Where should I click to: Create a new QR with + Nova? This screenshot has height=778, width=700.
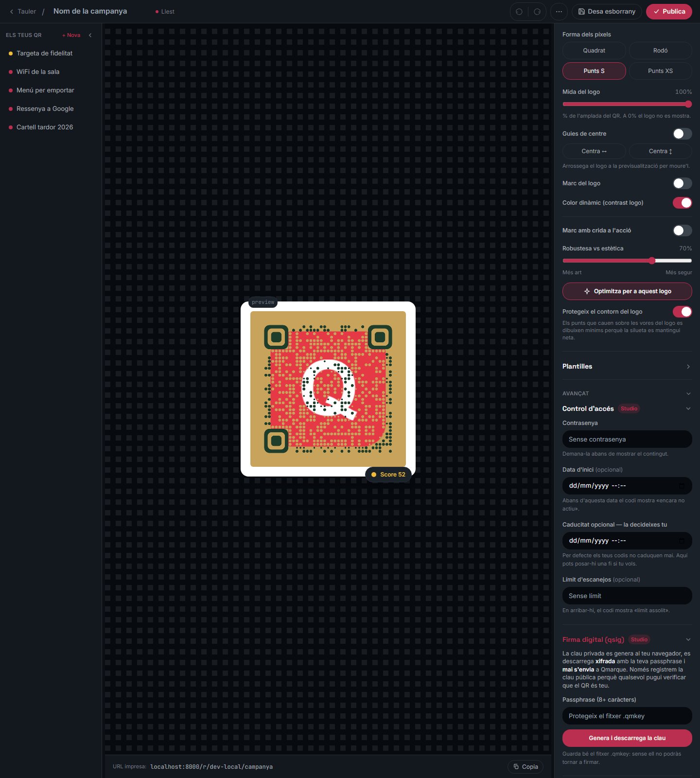[x=71, y=35]
